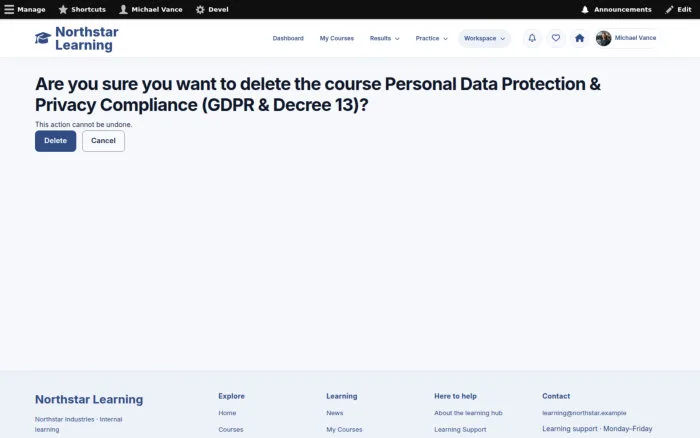700x438 pixels.
Task: Click the user silhouette icon in admin toolbar
Action: coord(123,9)
